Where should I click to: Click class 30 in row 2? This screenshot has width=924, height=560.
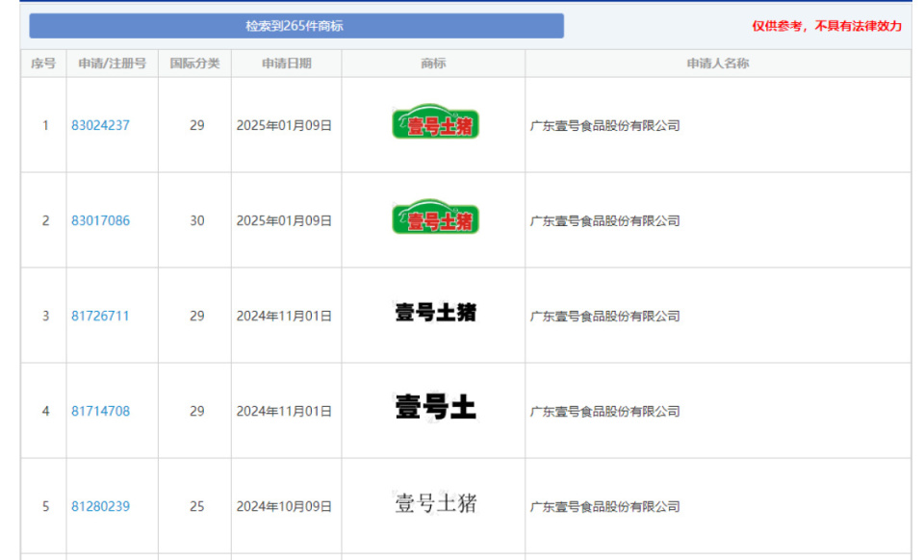pos(196,220)
